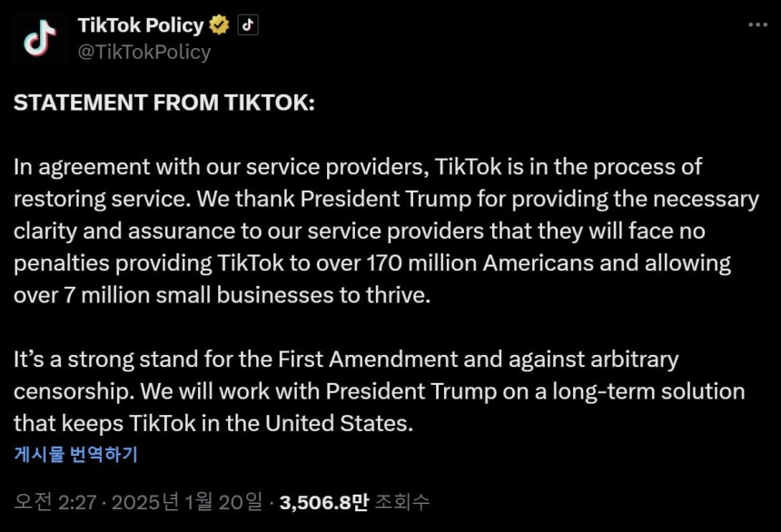Click the 3,506.8만 view count
781x532 pixels.
[x=324, y=502]
